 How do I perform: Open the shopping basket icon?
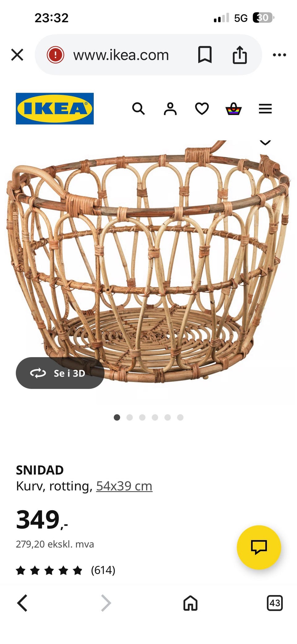[x=234, y=109]
